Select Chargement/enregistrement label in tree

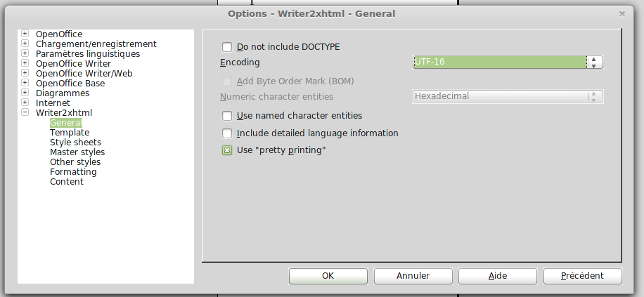tap(96, 44)
